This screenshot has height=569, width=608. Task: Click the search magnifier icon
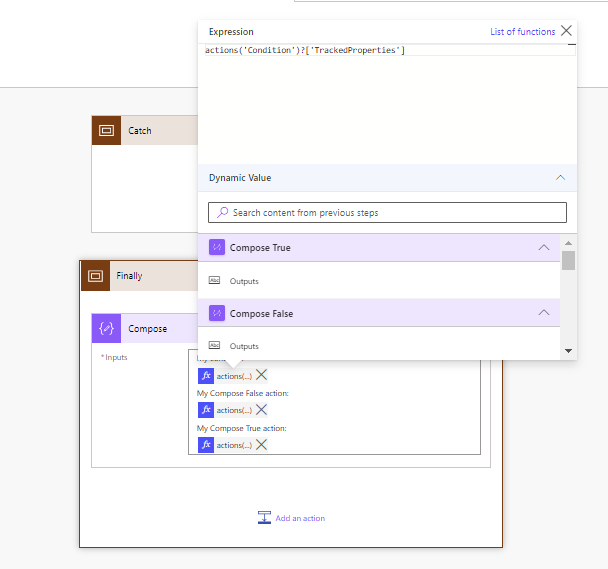point(222,213)
